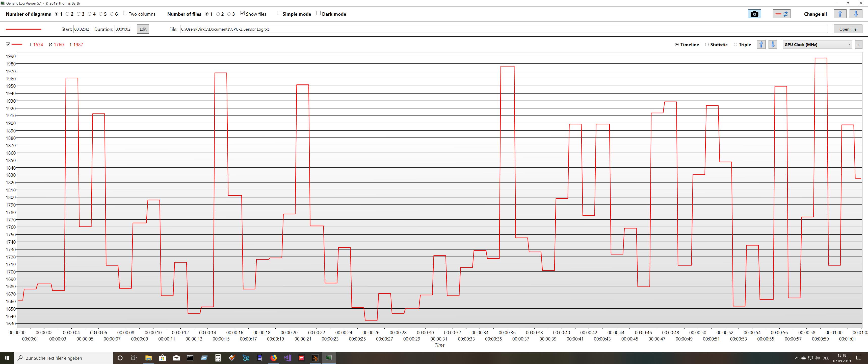Click Change all up arrow button
This screenshot has width=868, height=364.
pyautogui.click(x=840, y=14)
